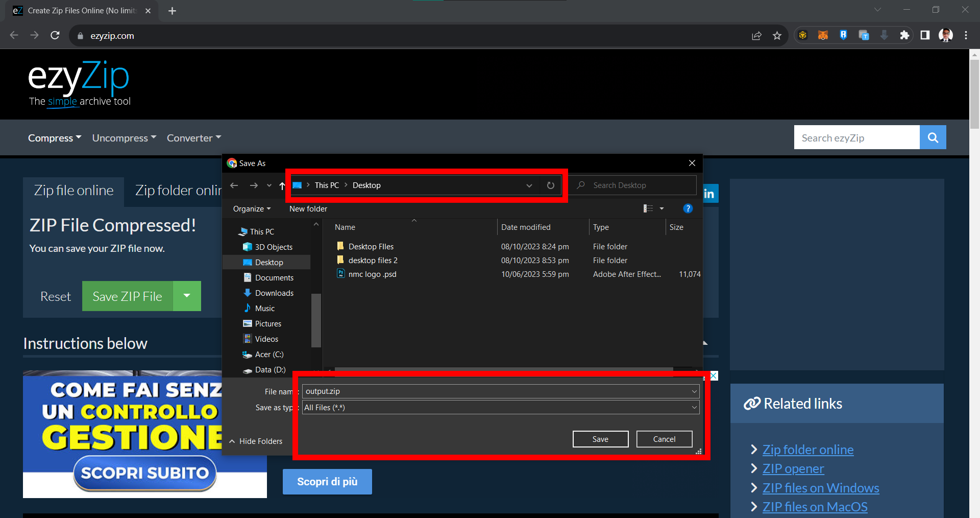The width and height of the screenshot is (980, 518).
Task: Click the green Save ZIP File button
Action: [x=128, y=296]
